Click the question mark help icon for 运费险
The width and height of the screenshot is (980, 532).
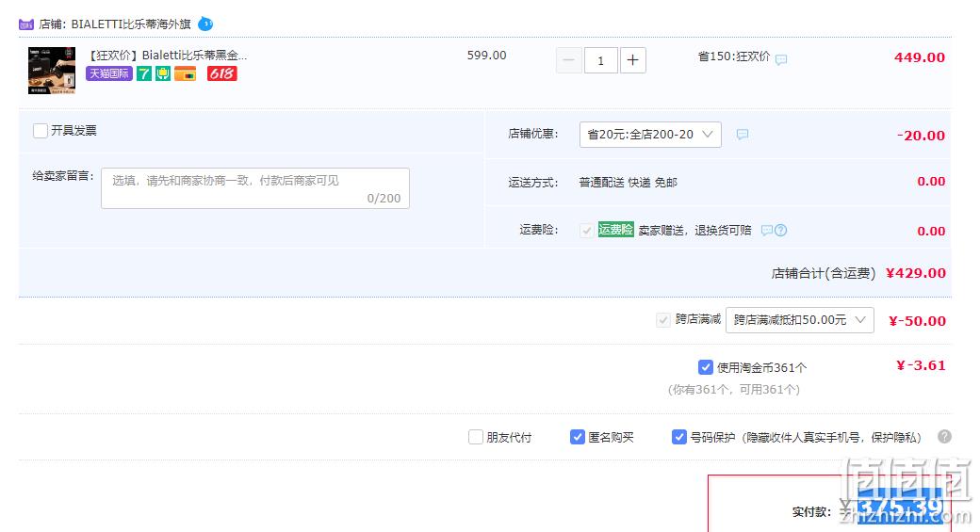click(x=780, y=231)
